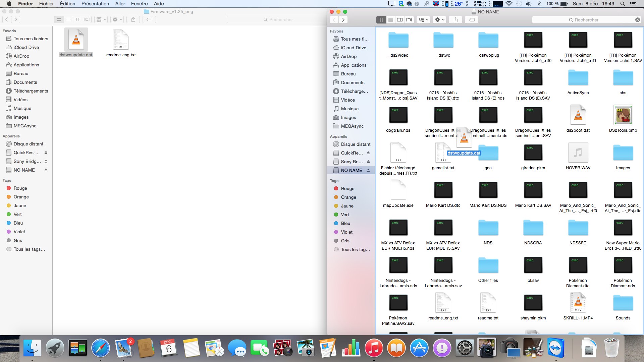Select SKRILL~1.MP4 video file

tap(578, 306)
